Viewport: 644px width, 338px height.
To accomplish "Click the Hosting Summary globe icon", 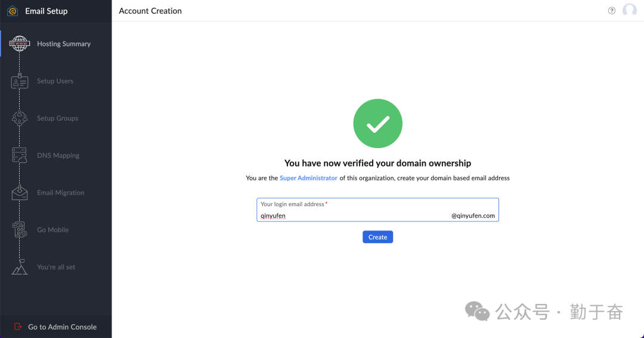I will pyautogui.click(x=20, y=44).
